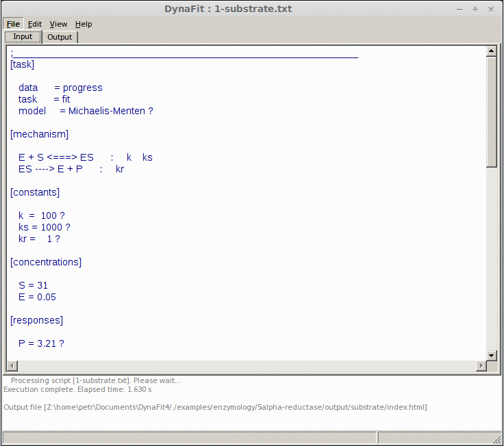Open the View menu

(58, 24)
